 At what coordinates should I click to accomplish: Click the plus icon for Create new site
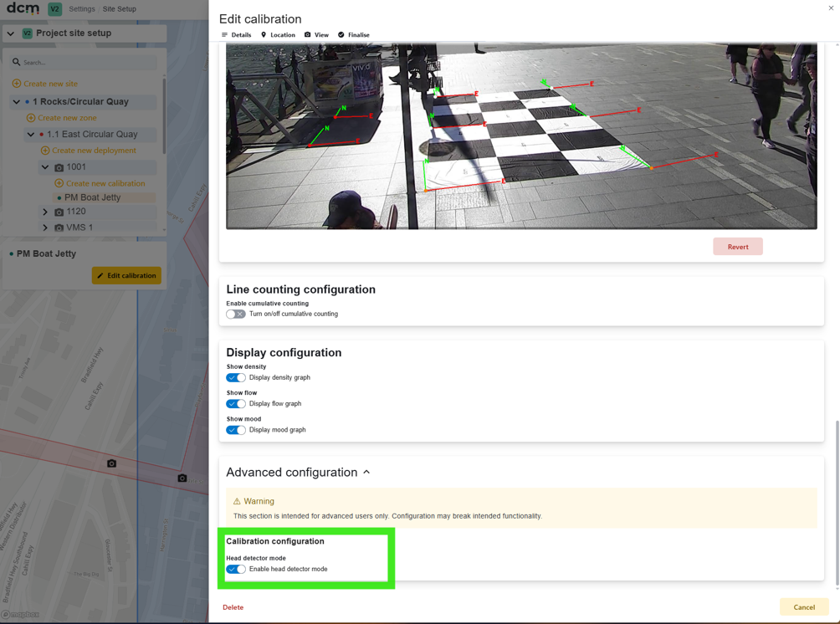pyautogui.click(x=17, y=84)
